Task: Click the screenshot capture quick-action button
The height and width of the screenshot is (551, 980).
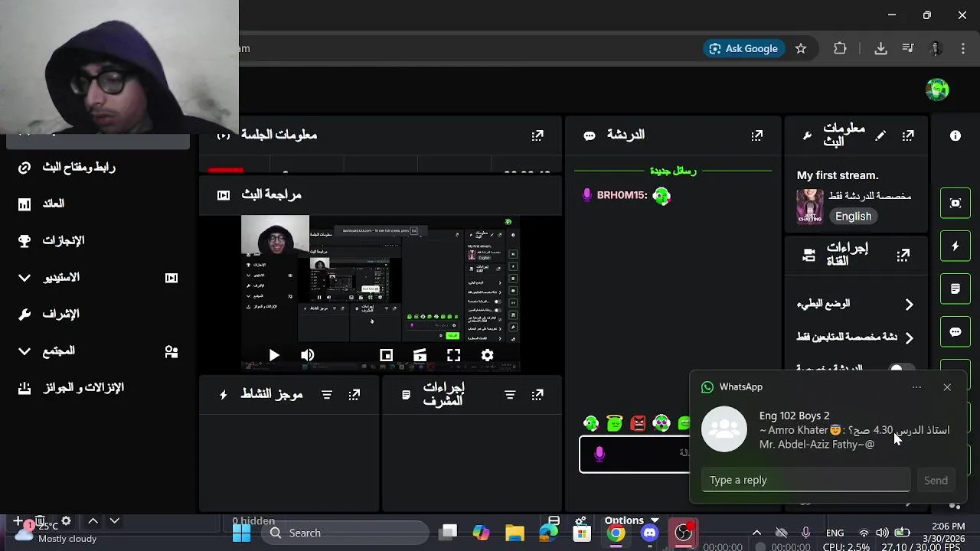Action: tap(955, 204)
